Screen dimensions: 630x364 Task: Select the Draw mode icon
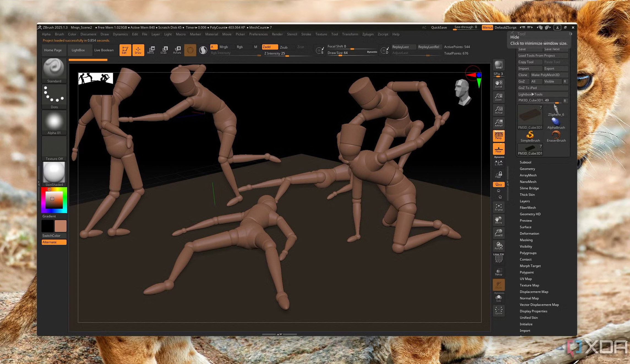tap(138, 50)
